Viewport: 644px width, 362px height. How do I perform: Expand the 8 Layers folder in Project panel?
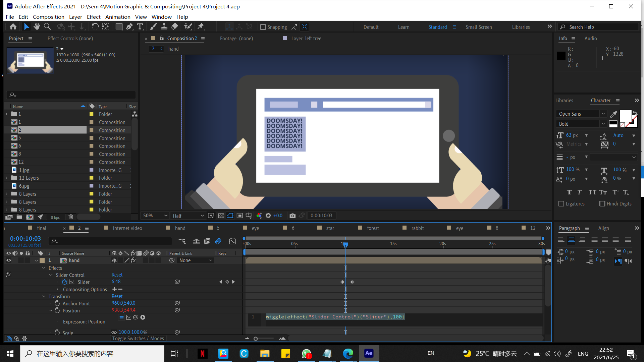pos(6,194)
